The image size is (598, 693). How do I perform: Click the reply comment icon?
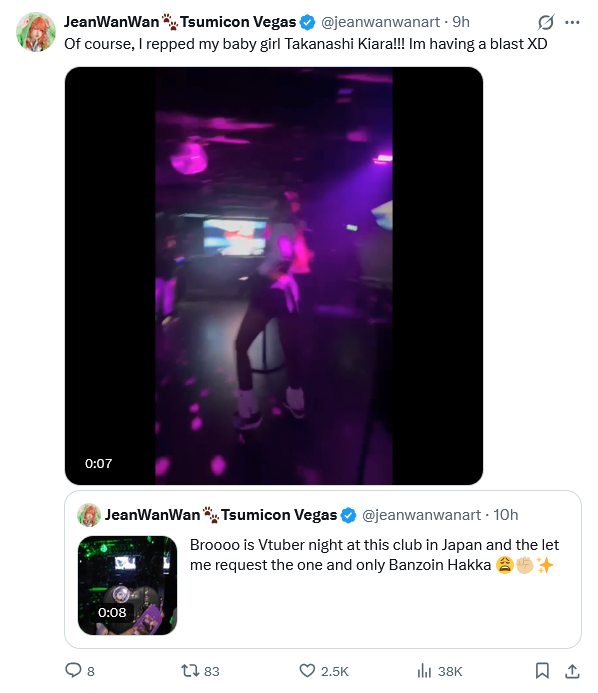pyautogui.click(x=73, y=670)
